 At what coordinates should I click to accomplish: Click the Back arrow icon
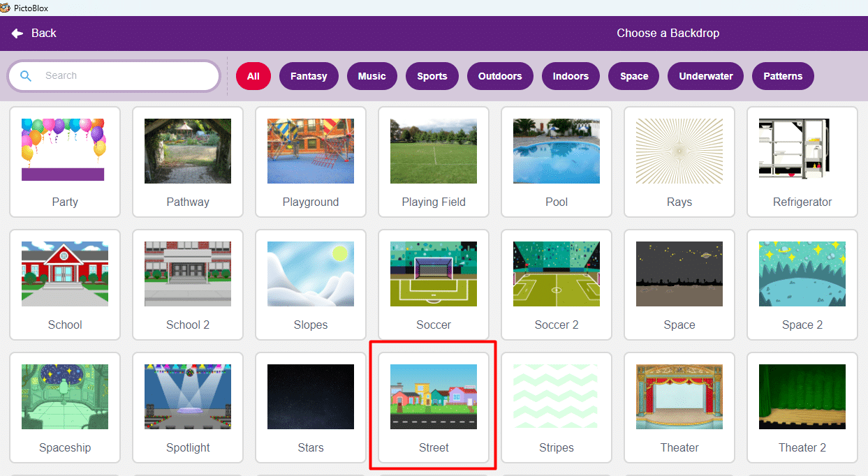(17, 34)
